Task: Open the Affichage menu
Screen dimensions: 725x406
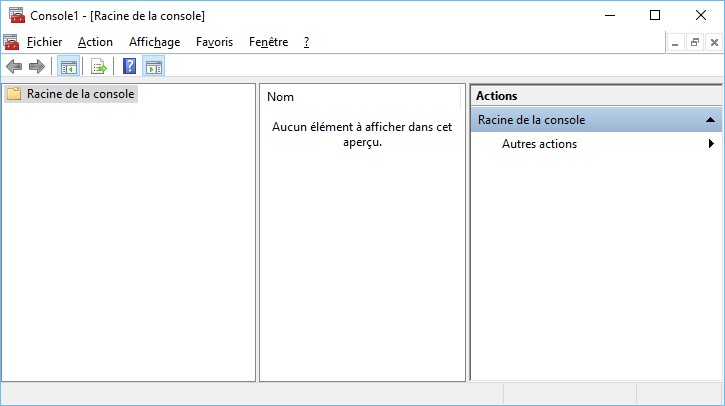Action: [x=154, y=42]
